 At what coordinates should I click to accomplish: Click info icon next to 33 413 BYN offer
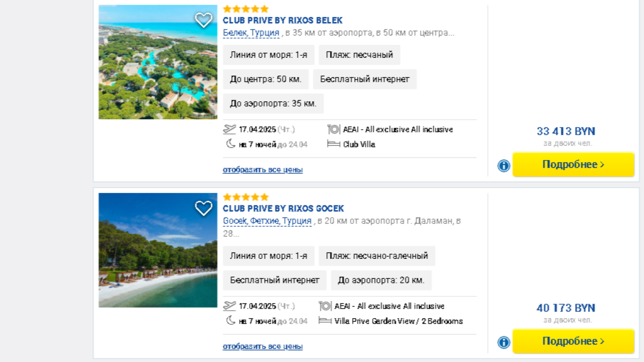point(504,166)
